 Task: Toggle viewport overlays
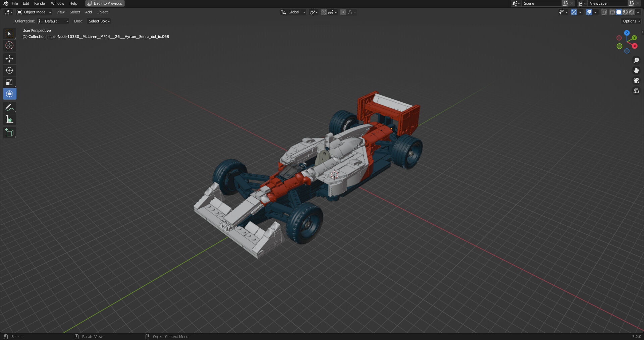tap(589, 12)
